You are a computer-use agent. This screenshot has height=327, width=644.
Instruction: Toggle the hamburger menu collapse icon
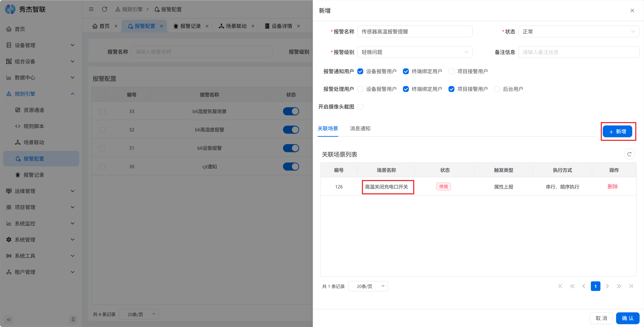[x=91, y=9]
